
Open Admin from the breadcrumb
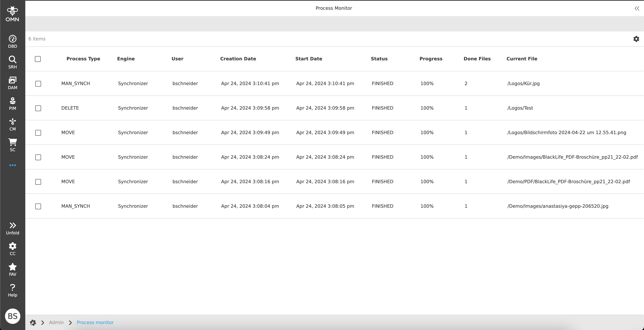tap(56, 322)
